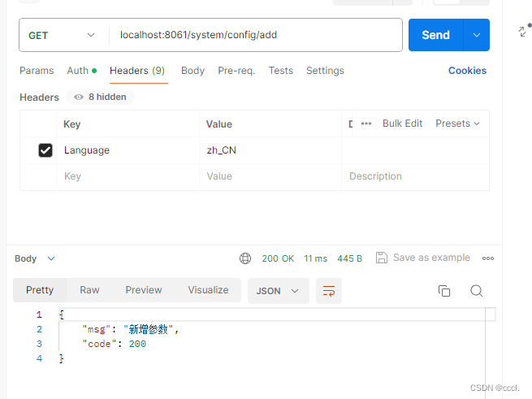532x399 pixels.
Task: Click the zh_CN header value cell
Action: [x=270, y=150]
